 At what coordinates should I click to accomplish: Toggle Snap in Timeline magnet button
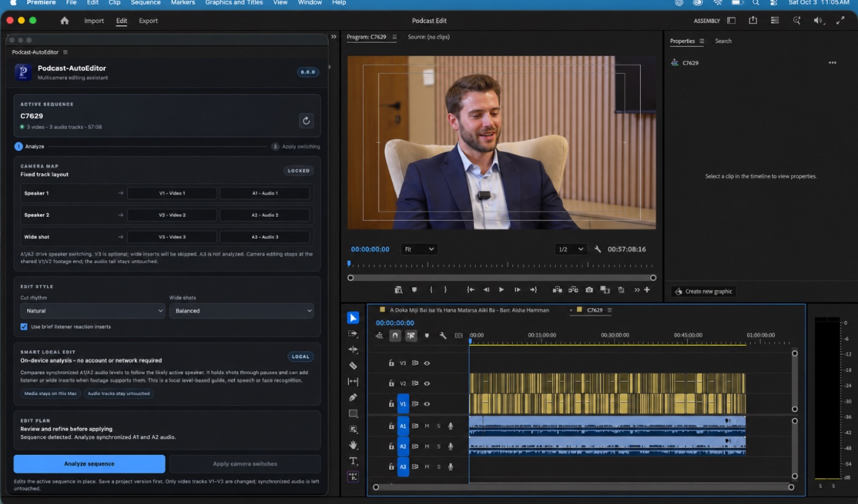395,336
